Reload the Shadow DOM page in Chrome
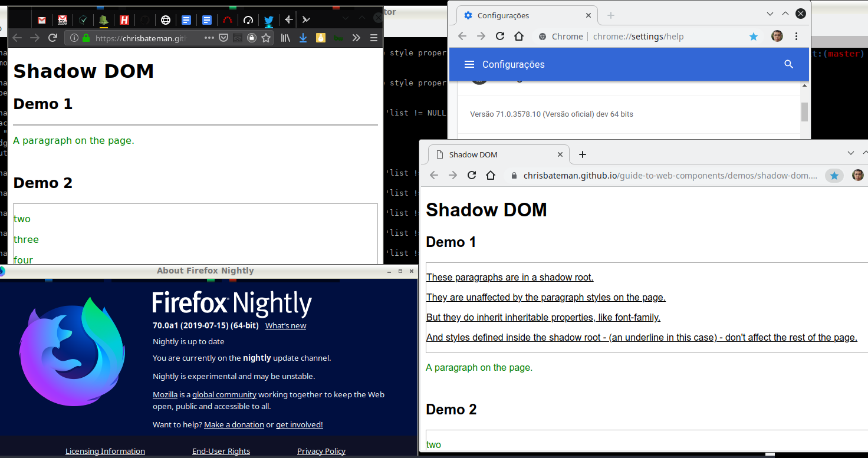Screen dimensions: 868x458 471,175
